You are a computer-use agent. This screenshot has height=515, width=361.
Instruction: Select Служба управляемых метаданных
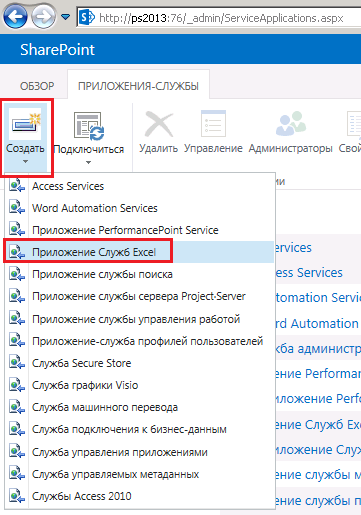tap(116, 474)
